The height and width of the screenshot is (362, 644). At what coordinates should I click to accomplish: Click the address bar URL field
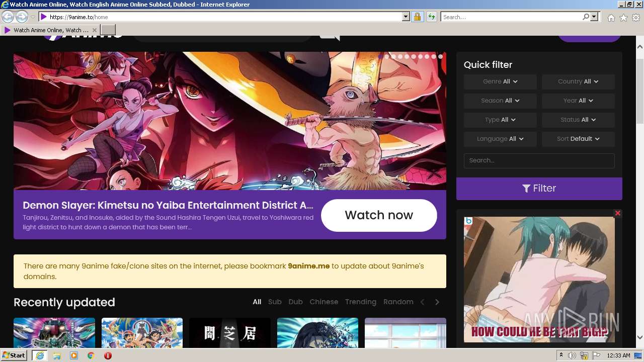tap(225, 17)
